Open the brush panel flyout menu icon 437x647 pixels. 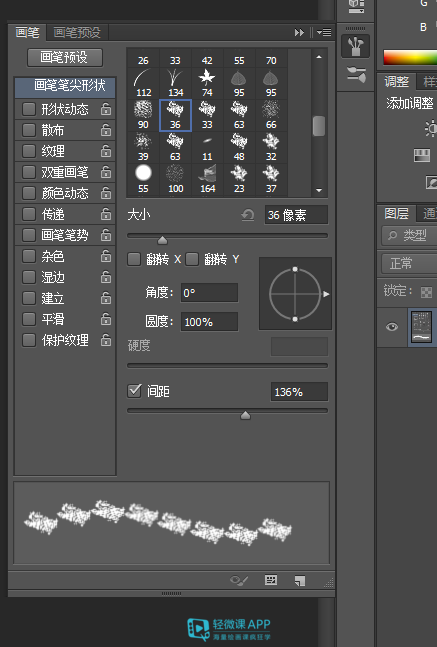pyautogui.click(x=324, y=32)
